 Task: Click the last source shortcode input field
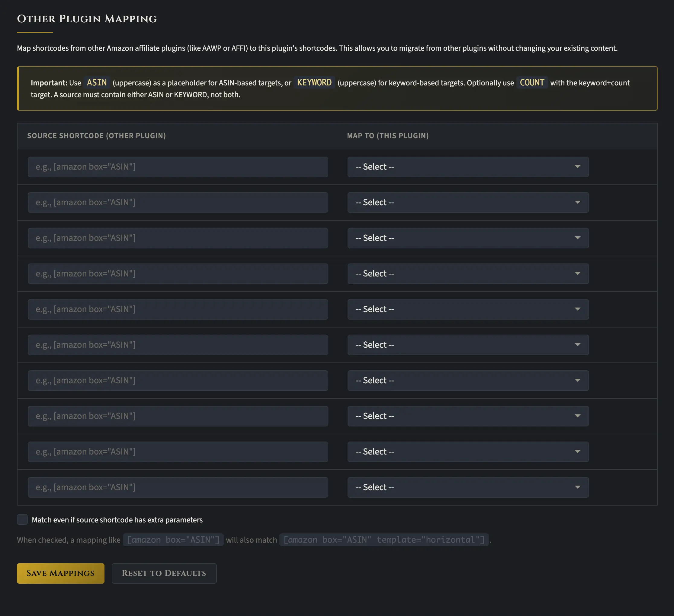tap(178, 487)
